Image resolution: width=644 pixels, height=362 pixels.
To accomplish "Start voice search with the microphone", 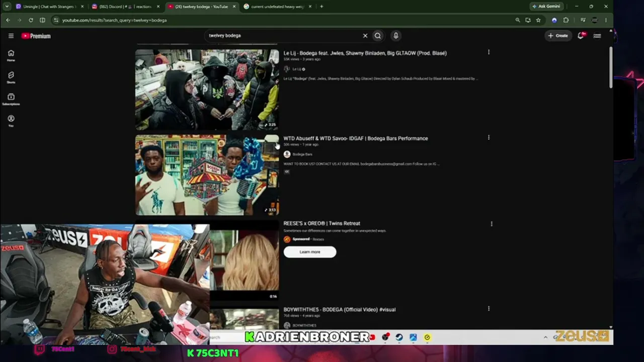I will click(396, 36).
